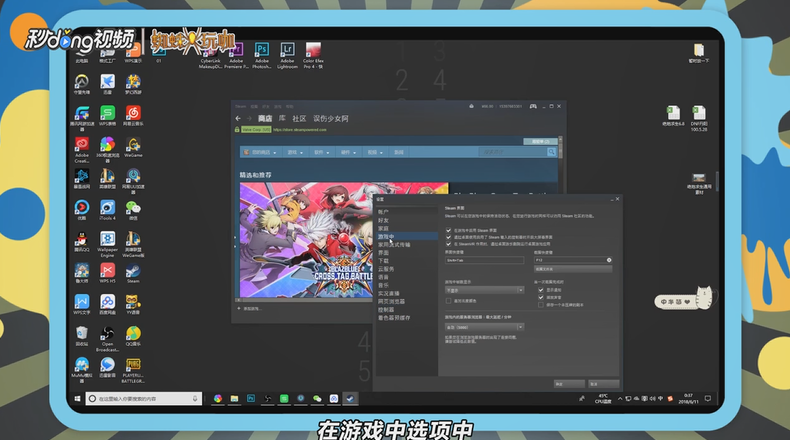This screenshot has width=790, height=440.
Task: Select 下载 in the settings sidebar
Action: (x=383, y=261)
